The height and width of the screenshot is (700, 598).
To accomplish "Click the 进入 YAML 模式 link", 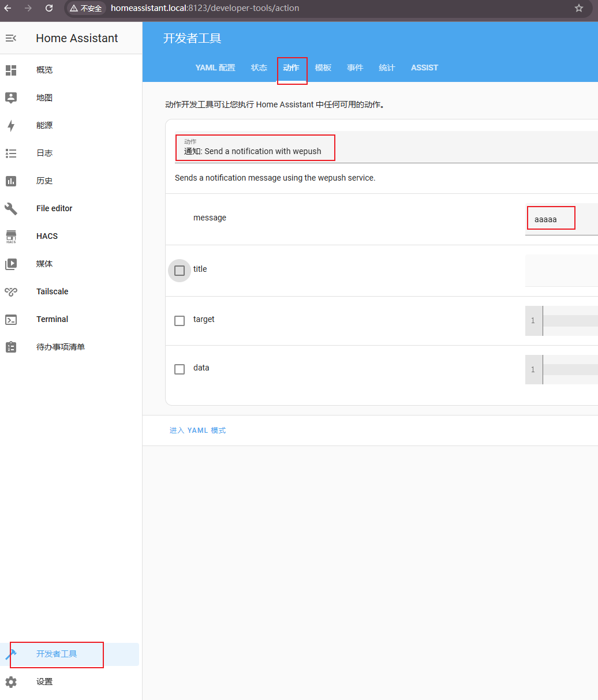I will [x=197, y=431].
